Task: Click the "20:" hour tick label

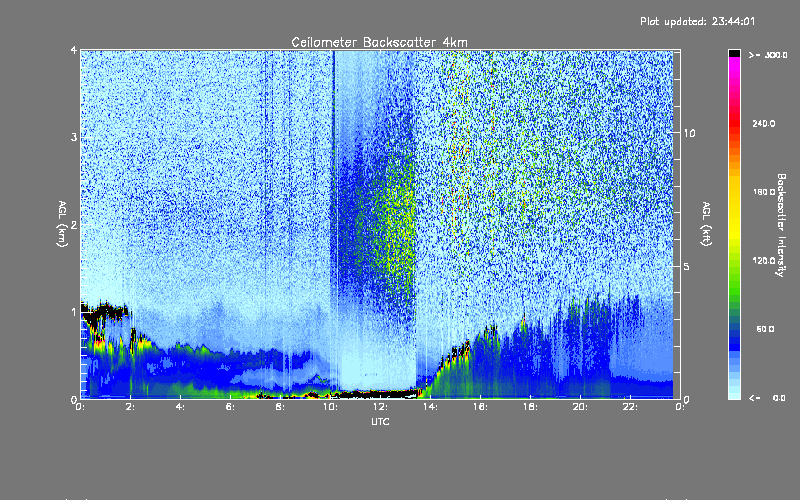Action: coord(581,407)
